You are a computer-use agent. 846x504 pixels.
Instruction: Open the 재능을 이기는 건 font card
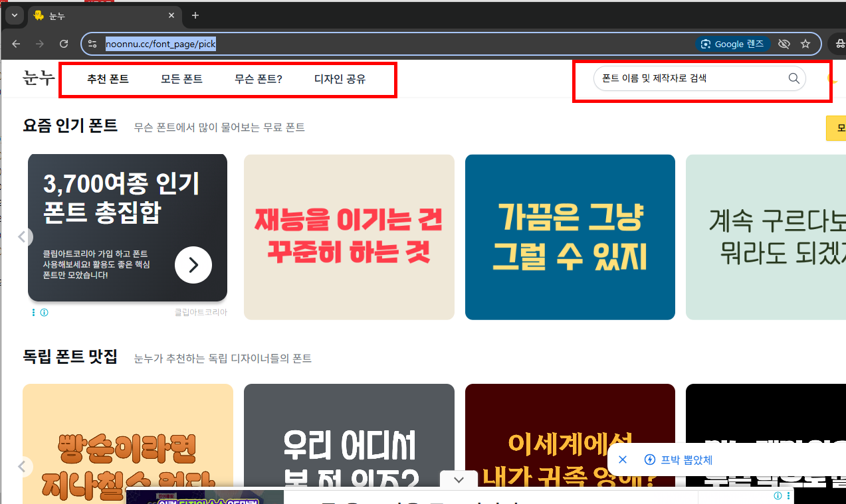(x=349, y=237)
